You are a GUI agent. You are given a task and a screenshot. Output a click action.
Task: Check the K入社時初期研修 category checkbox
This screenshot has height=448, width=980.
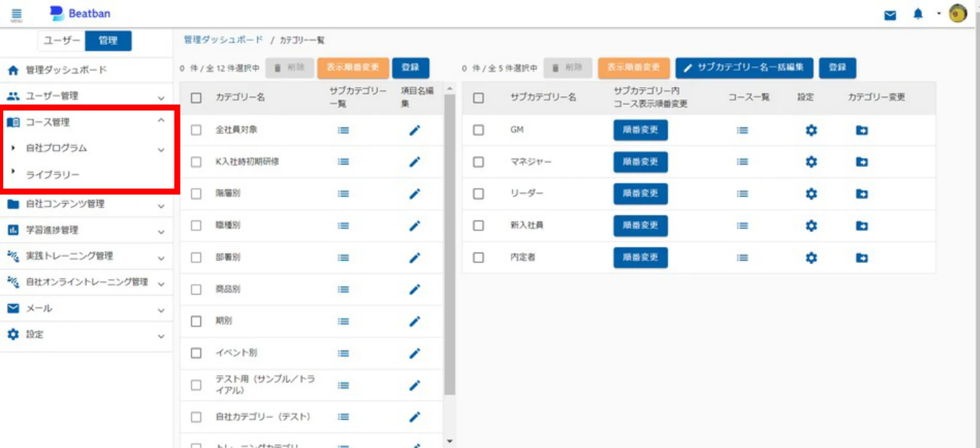click(x=197, y=162)
